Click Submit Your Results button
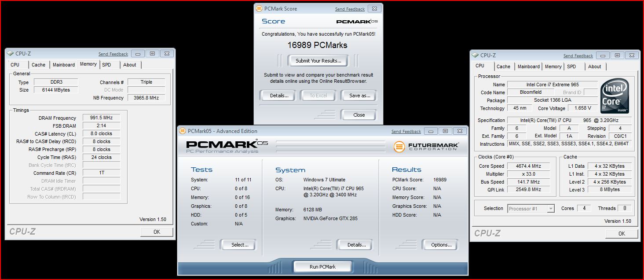The image size is (644, 280). coord(318,61)
